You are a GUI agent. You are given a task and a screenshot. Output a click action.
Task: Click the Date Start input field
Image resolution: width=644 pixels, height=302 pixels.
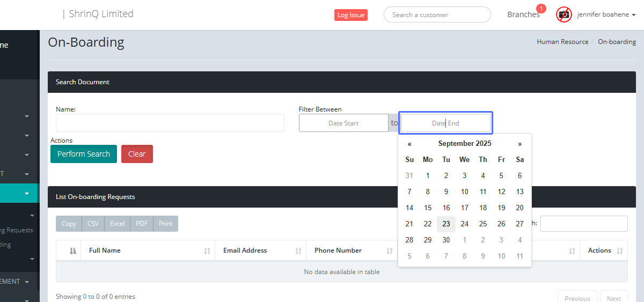(343, 123)
